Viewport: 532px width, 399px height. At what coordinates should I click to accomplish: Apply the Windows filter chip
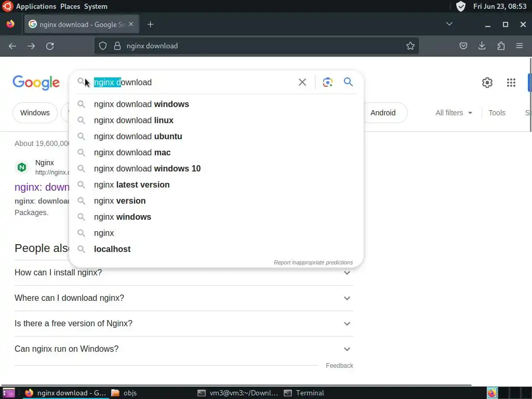click(35, 113)
